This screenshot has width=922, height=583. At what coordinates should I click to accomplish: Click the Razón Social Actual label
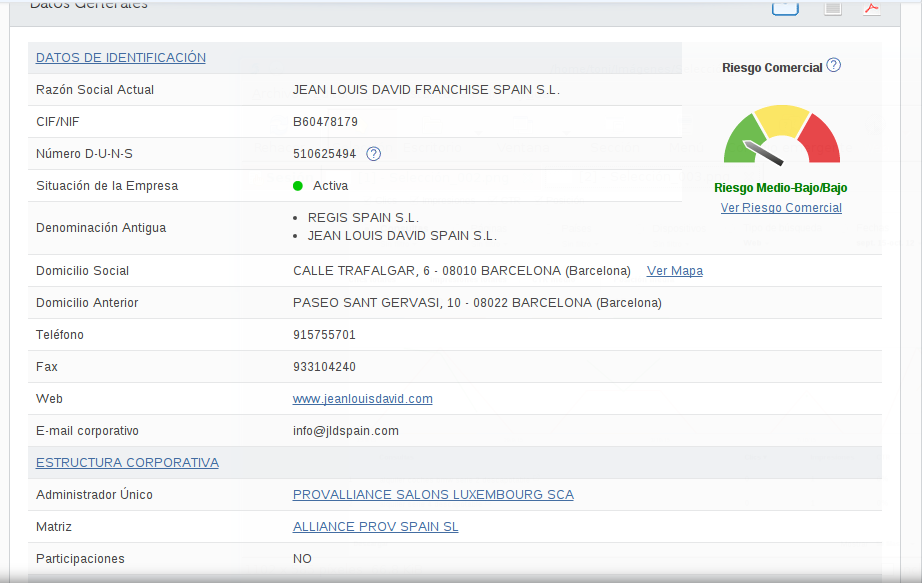(x=95, y=90)
